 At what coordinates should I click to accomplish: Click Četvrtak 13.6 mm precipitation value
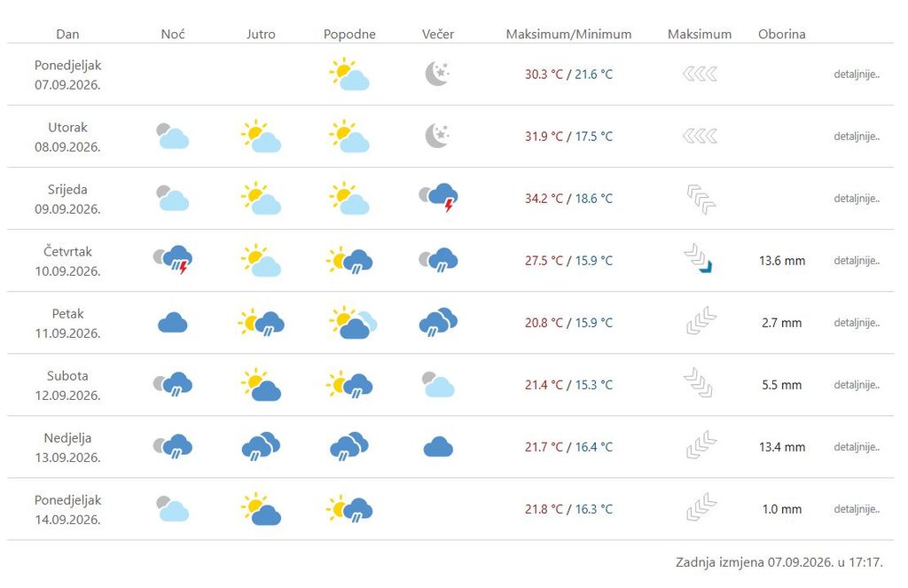782,261
